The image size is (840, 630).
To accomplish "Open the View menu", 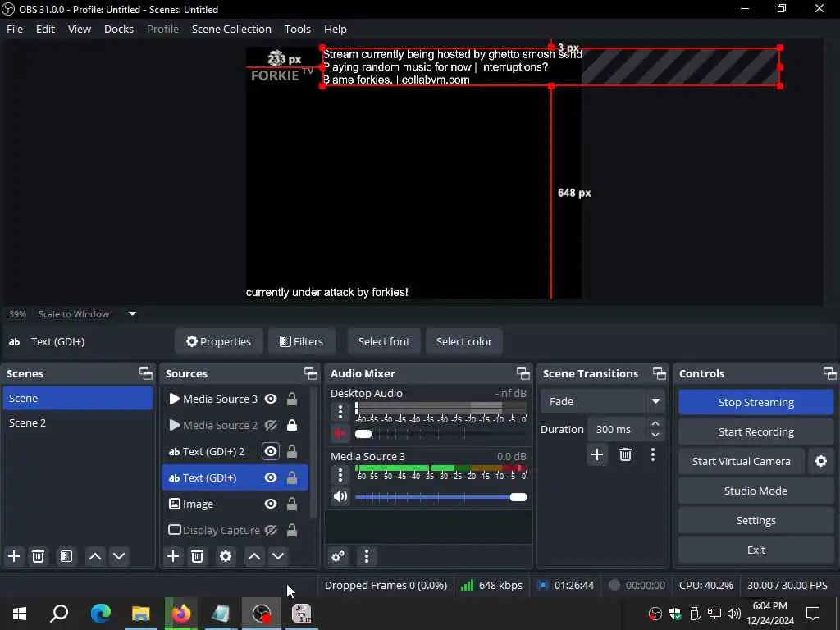I will (x=80, y=29).
